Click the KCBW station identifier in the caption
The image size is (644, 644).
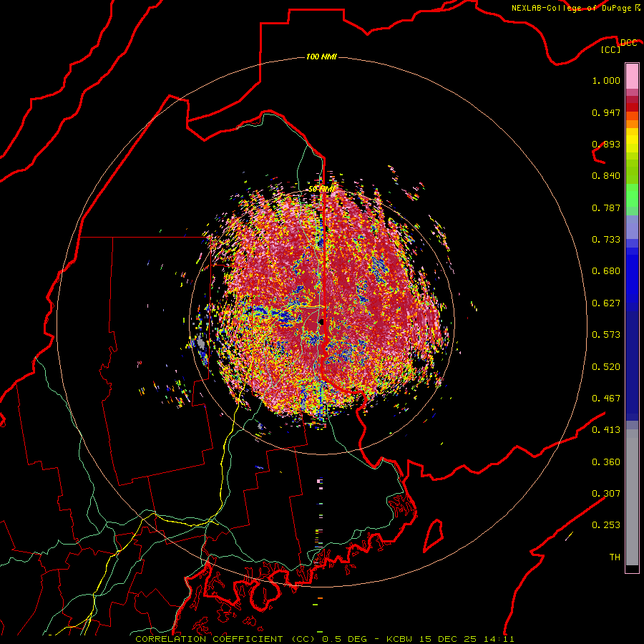[400, 639]
